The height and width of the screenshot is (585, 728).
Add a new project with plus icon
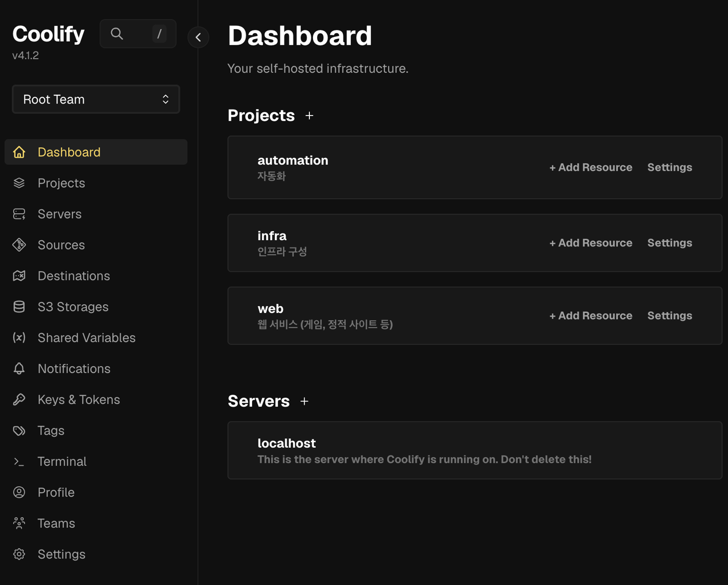pyautogui.click(x=309, y=115)
